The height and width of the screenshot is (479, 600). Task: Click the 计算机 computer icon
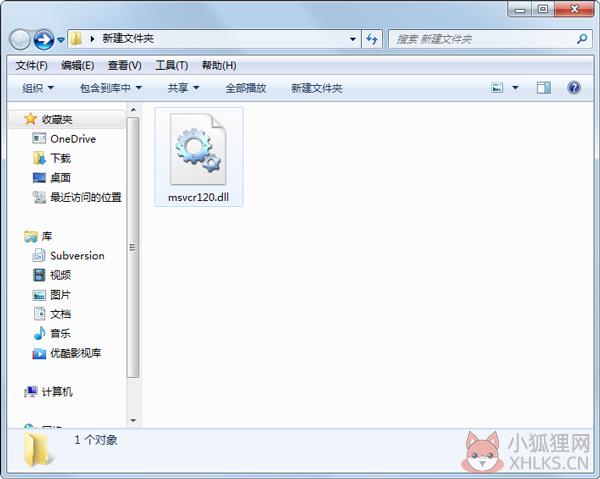coord(31,392)
